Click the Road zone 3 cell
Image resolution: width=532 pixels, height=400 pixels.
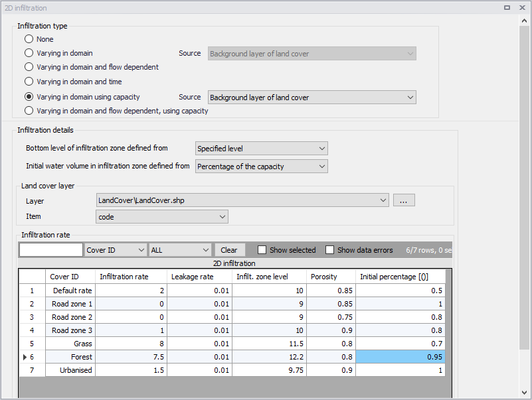point(70,330)
